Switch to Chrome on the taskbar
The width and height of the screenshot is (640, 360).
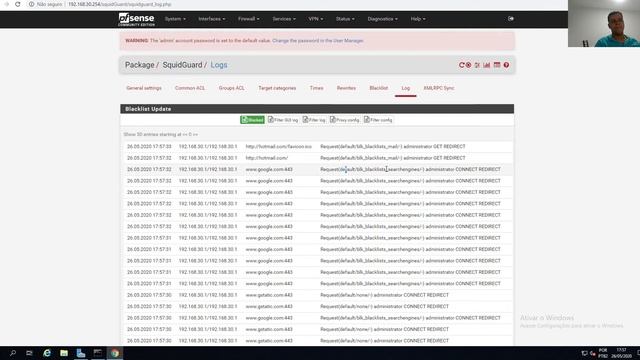(x=115, y=353)
